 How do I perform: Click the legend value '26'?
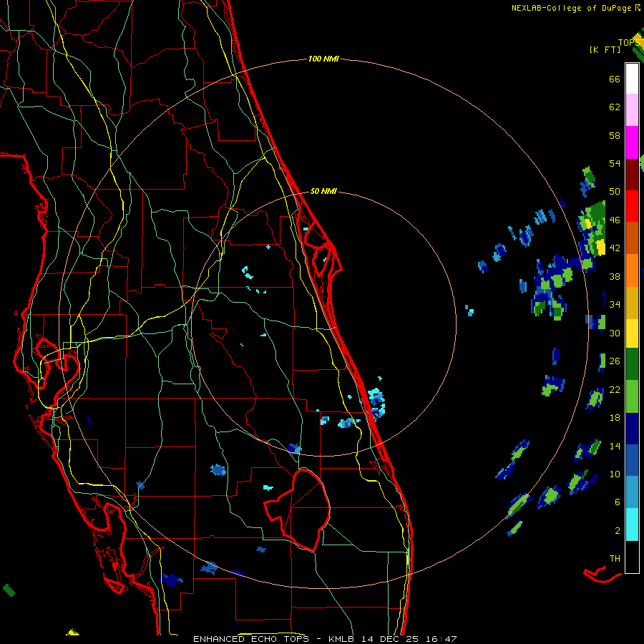pos(615,361)
